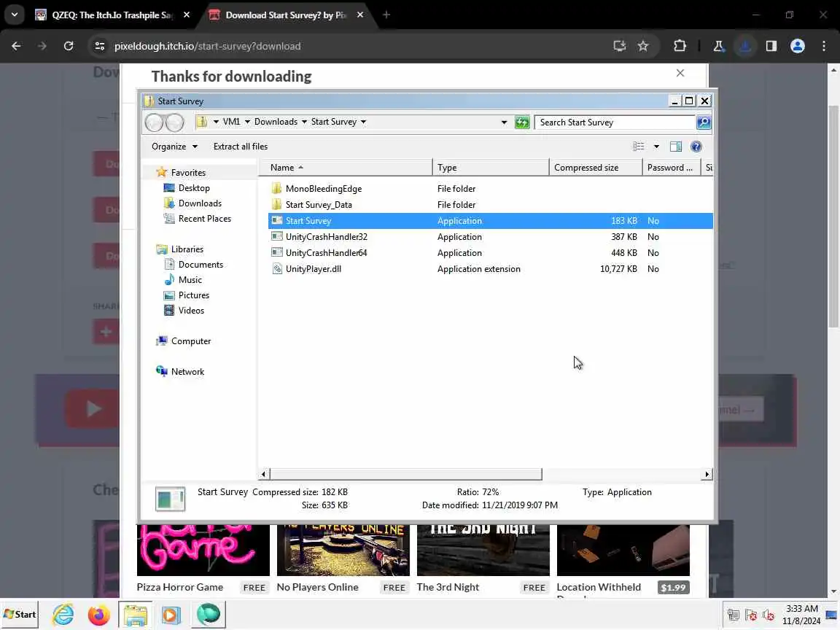Select the Start Survey application file
840x630 pixels.
(x=490, y=221)
